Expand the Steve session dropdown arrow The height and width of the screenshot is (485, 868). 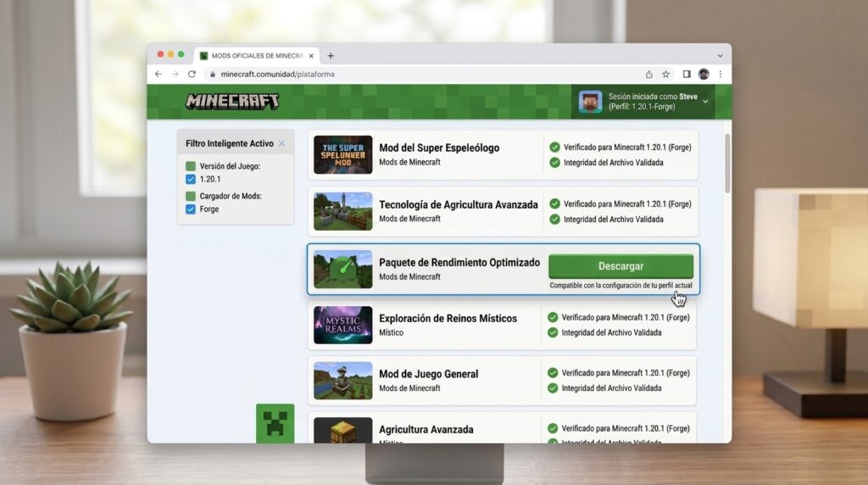point(705,101)
